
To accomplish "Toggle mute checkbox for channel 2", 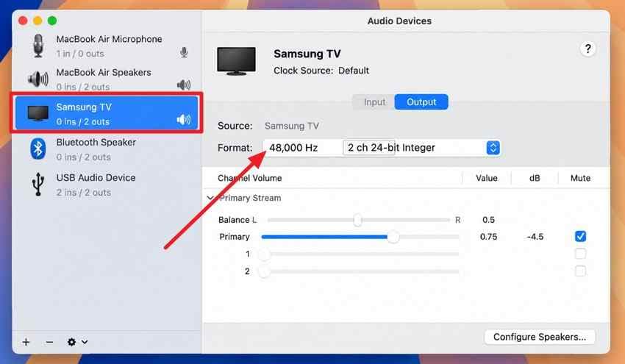I will pos(580,271).
